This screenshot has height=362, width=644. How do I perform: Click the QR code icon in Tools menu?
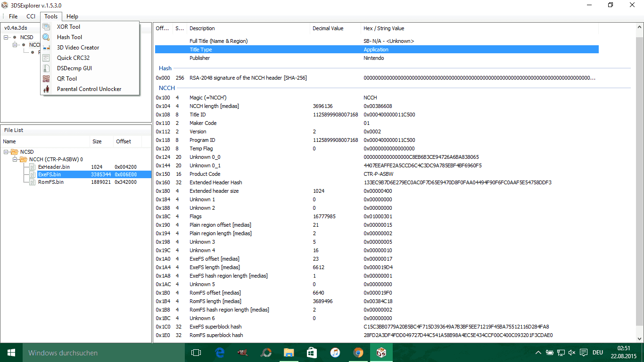(46, 79)
